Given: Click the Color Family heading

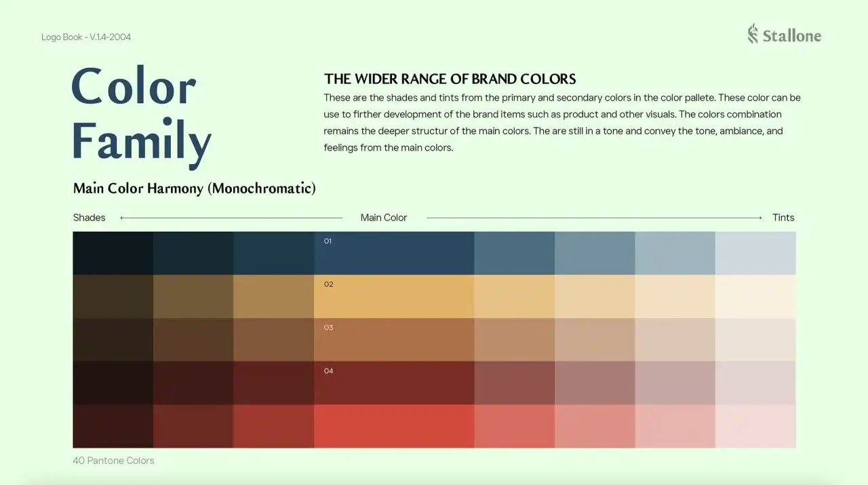Looking at the screenshot, I should [x=141, y=117].
